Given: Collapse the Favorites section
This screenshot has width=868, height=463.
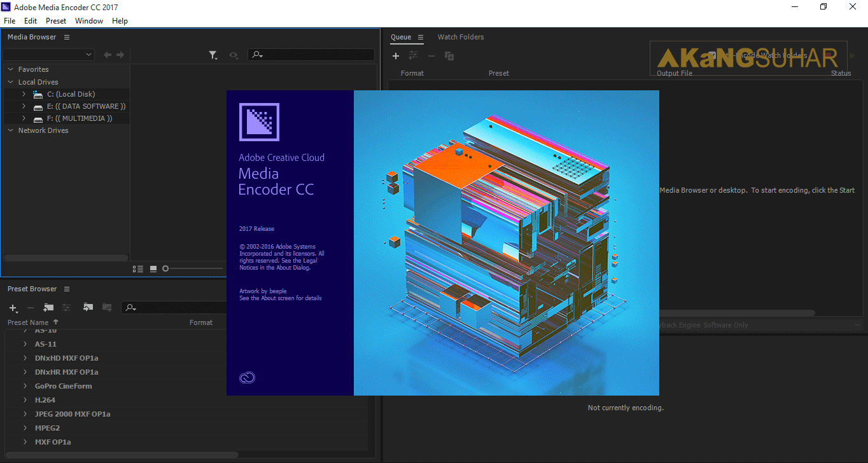Looking at the screenshot, I should tap(11, 69).
